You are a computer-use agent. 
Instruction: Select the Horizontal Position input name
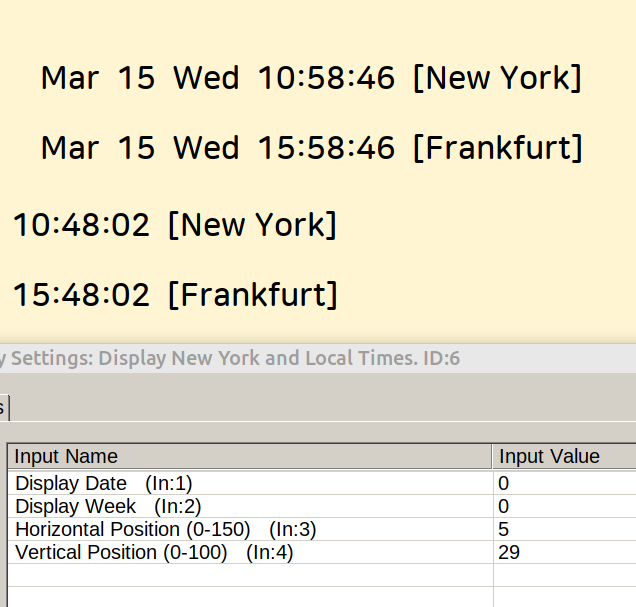click(x=165, y=529)
